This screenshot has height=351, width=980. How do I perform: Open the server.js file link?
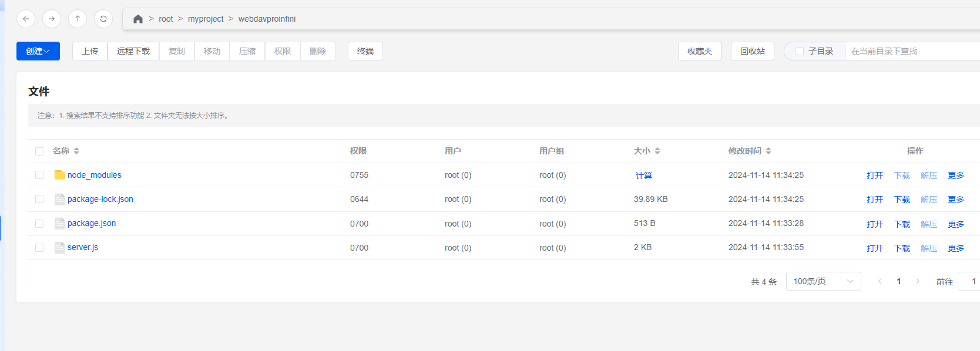click(x=83, y=247)
